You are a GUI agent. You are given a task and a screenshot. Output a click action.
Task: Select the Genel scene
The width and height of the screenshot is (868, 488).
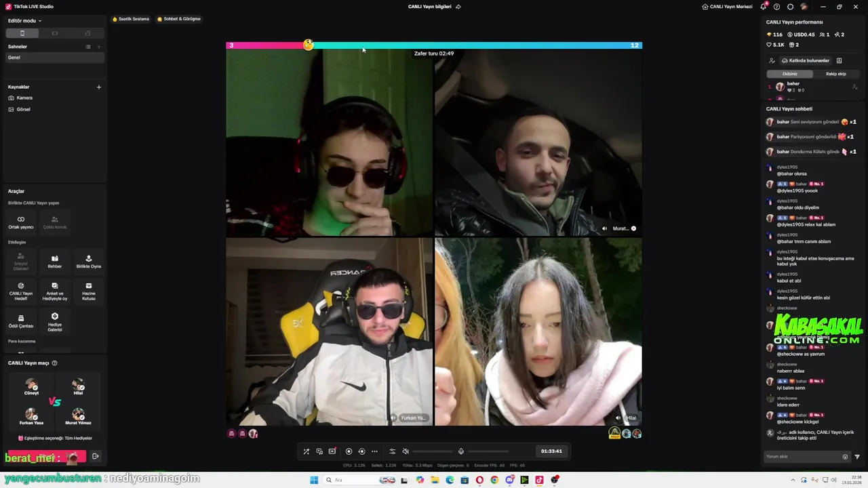click(54, 58)
